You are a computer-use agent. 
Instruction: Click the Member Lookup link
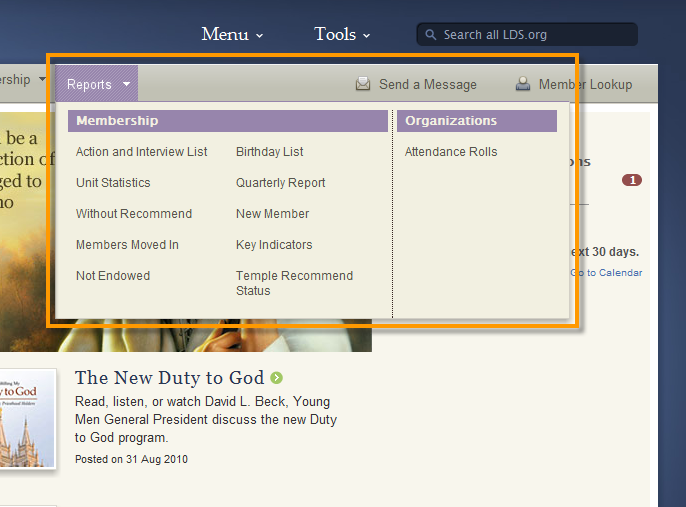pyautogui.click(x=585, y=84)
